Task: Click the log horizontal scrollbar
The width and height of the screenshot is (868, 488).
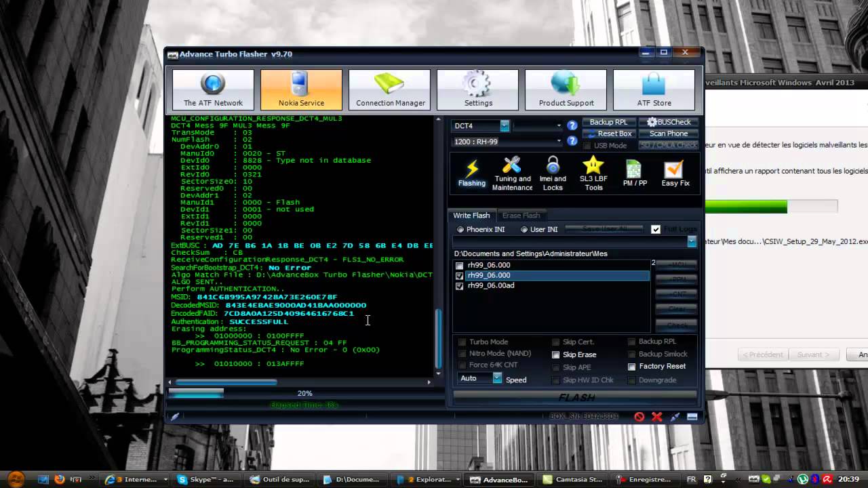Action: [226, 382]
